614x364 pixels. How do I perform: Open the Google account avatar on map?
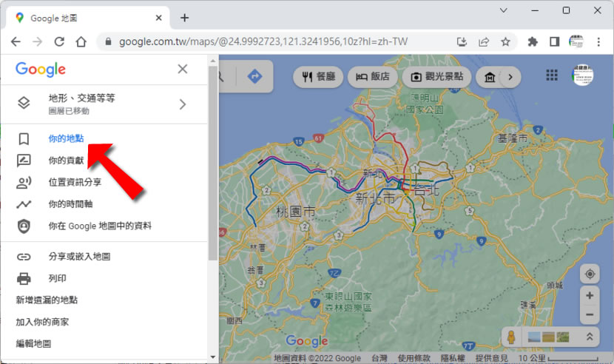(582, 75)
